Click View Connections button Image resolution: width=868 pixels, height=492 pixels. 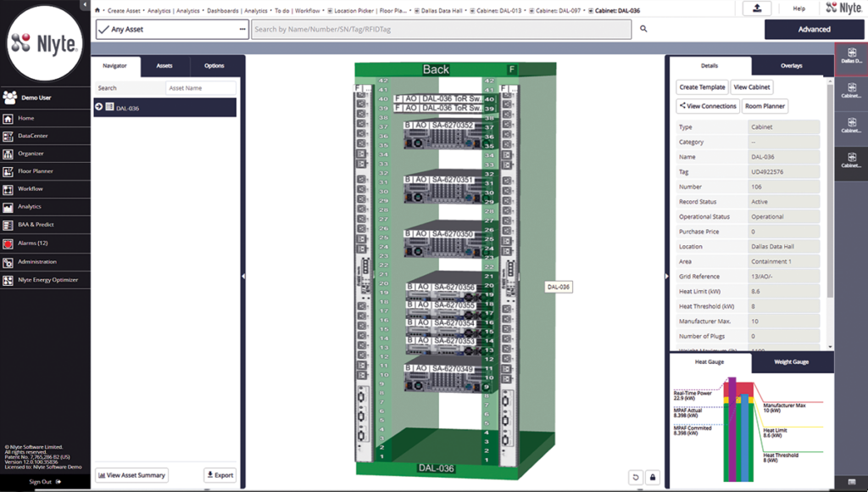click(x=708, y=106)
